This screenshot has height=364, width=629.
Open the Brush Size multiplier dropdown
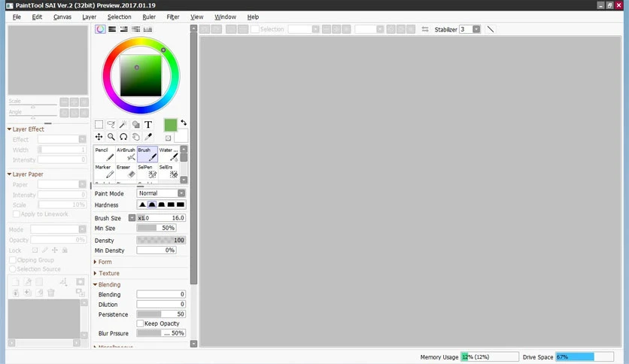pyautogui.click(x=132, y=217)
